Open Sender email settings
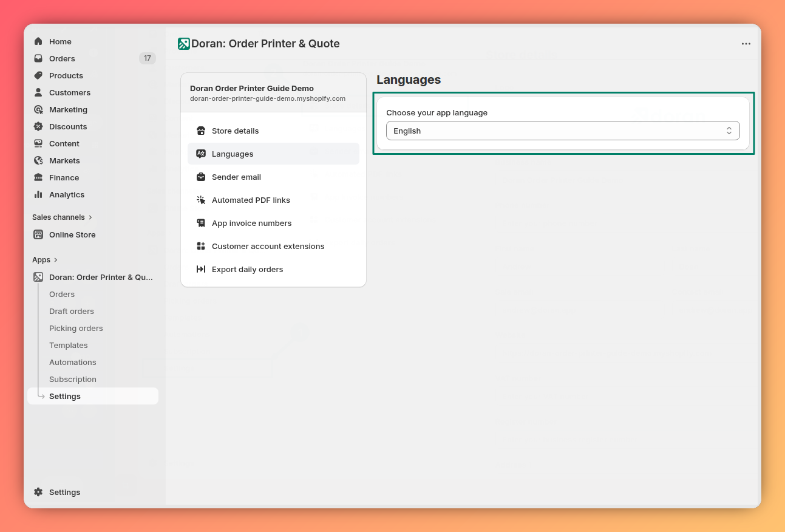This screenshot has width=785, height=532. [273, 177]
